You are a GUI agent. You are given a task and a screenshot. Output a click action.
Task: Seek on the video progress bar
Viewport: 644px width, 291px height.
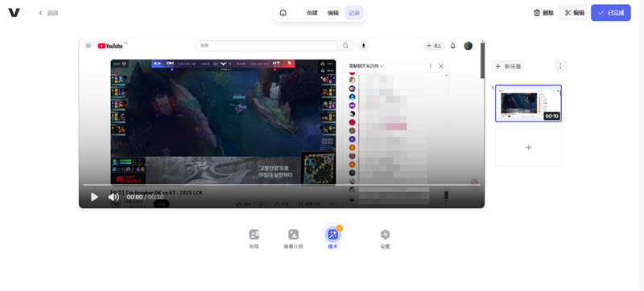click(x=281, y=185)
